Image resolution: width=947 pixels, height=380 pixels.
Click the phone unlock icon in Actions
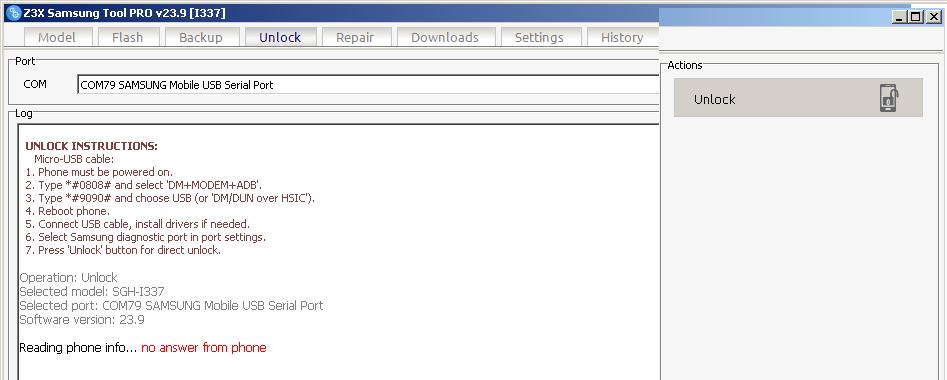pos(888,97)
